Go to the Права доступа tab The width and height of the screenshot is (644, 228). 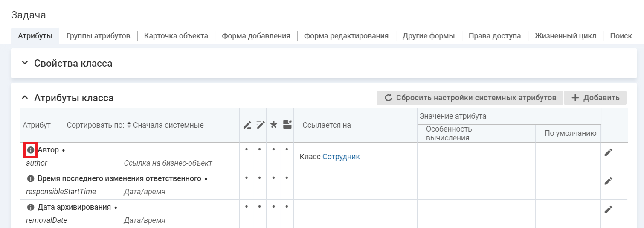tap(494, 36)
